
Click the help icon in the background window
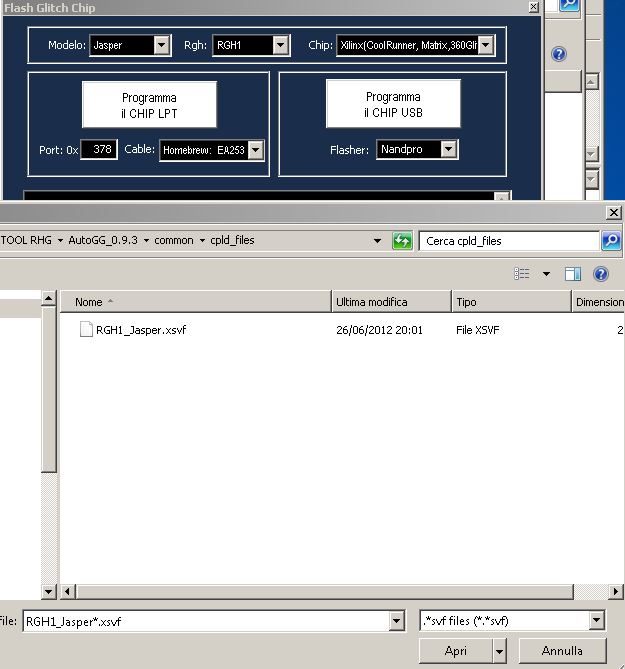(559, 54)
